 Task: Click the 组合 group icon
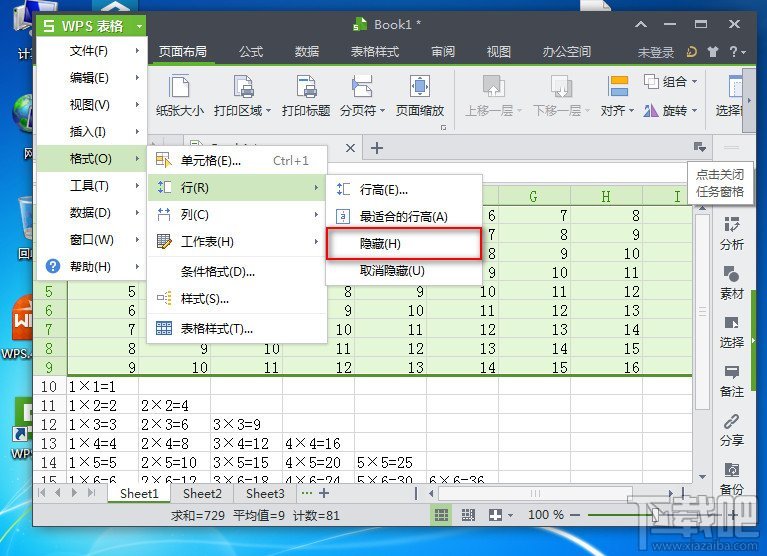click(652, 82)
